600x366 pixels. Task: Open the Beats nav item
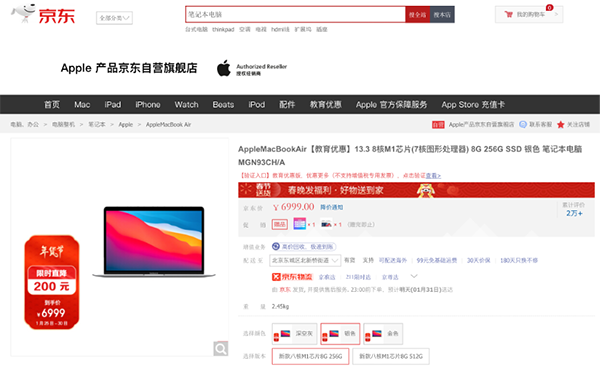(223, 105)
